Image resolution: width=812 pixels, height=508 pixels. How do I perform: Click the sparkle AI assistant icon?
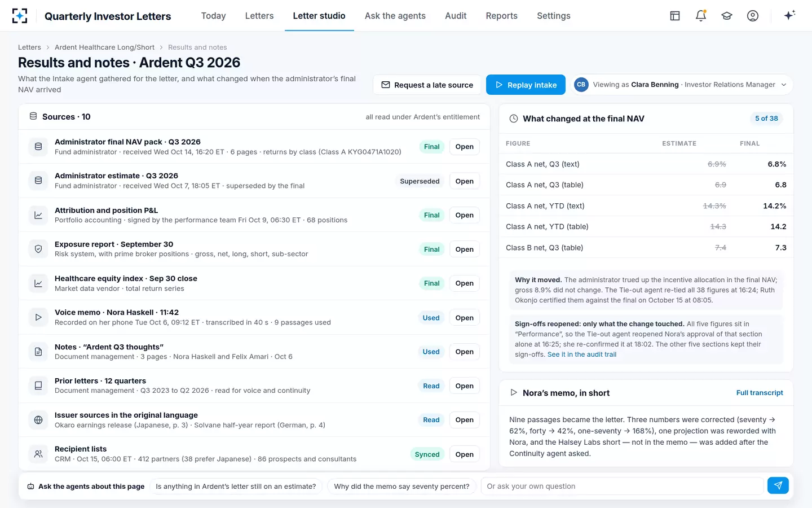(x=789, y=15)
